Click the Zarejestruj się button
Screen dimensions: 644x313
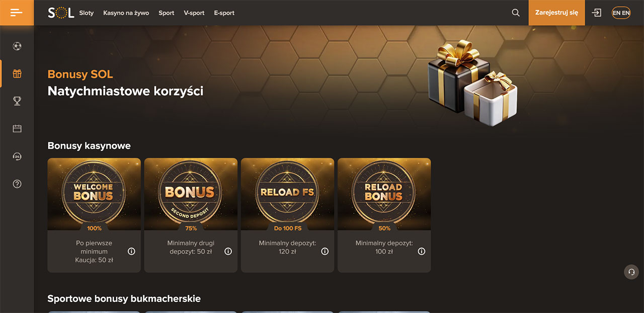pos(556,13)
